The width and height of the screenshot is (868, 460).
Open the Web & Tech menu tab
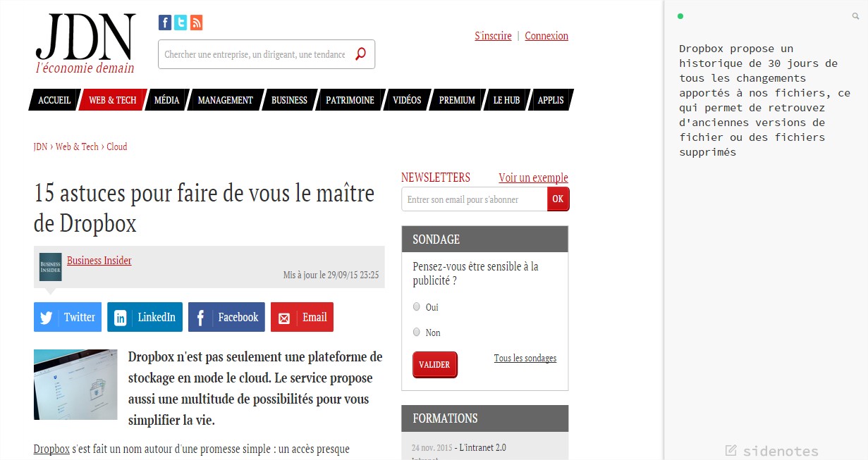[112, 100]
